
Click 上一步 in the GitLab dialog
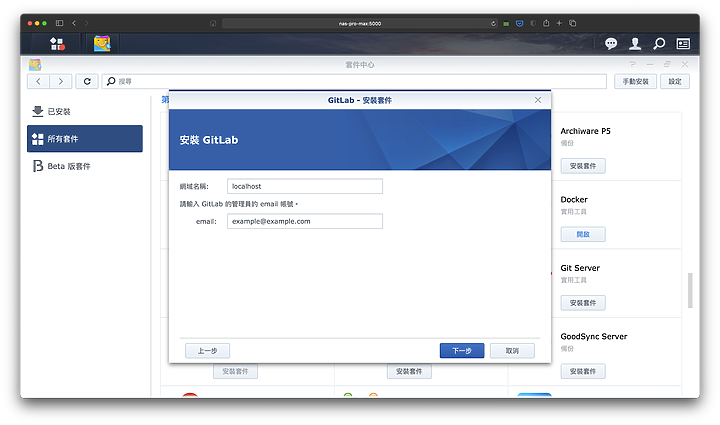click(208, 351)
